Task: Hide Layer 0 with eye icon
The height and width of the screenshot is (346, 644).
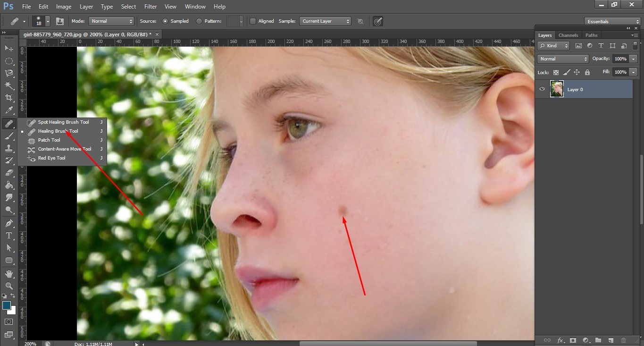Action: tap(542, 89)
